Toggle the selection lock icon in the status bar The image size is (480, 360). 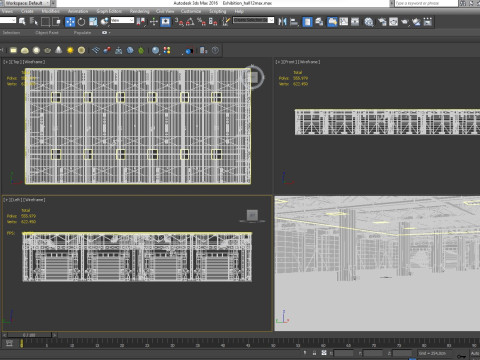click(x=314, y=353)
